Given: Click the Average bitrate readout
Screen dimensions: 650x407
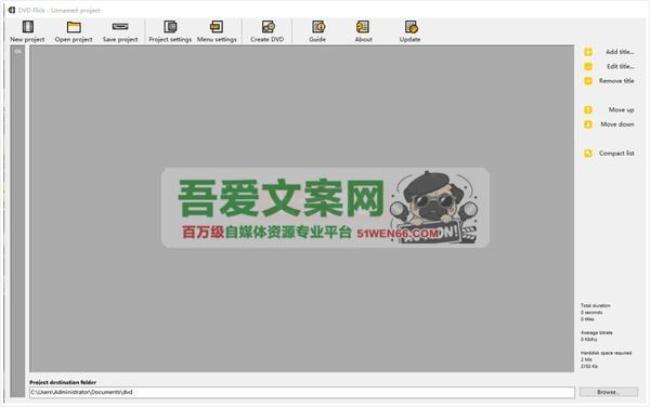Looking at the screenshot, I should click(596, 336).
